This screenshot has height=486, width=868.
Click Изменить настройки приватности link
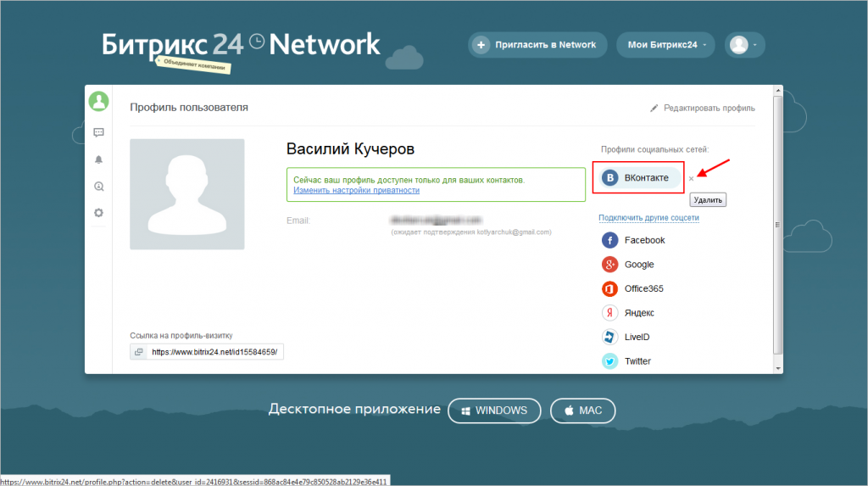[x=357, y=190]
